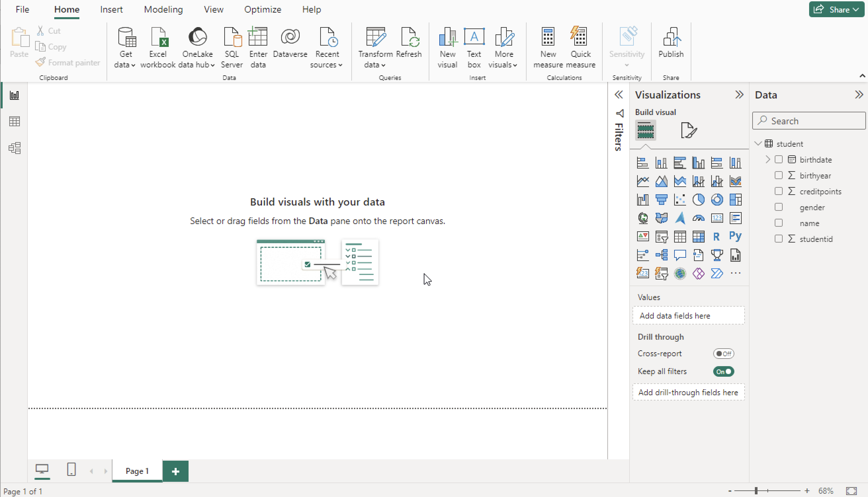The image size is (868, 497).
Task: Open the Model view in left sidebar
Action: tap(14, 148)
